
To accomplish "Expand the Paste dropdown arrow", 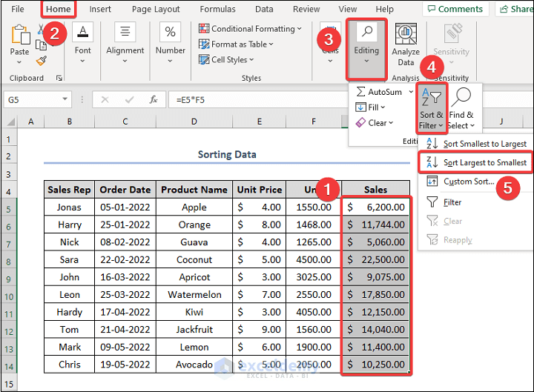I will point(19,62).
